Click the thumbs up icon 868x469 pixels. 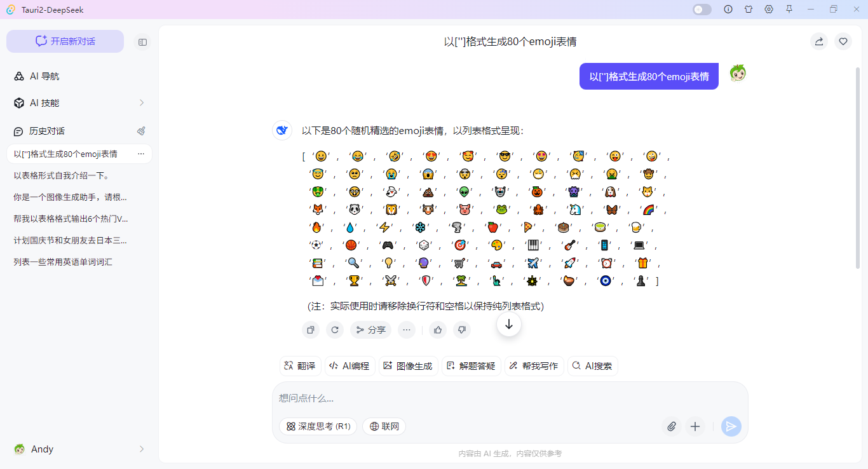click(438, 330)
